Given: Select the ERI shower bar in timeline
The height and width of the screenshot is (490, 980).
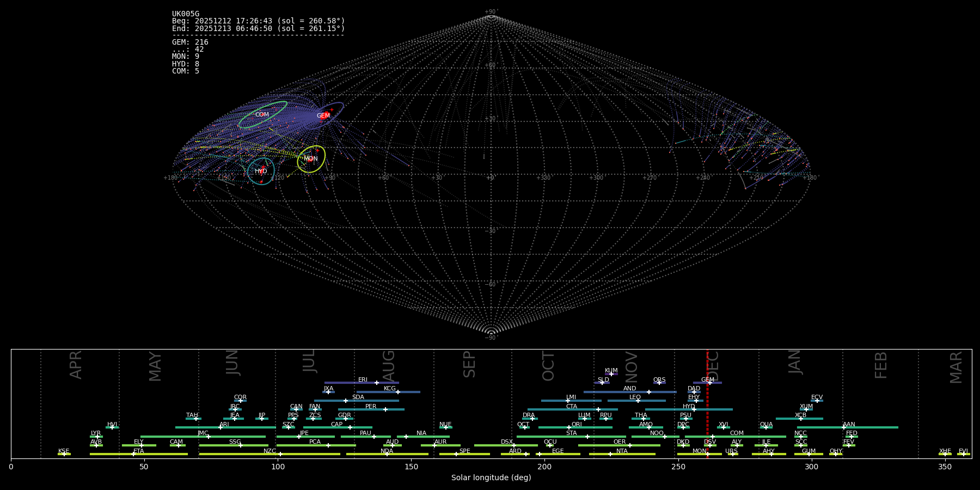Looking at the screenshot, I should coord(348,383).
